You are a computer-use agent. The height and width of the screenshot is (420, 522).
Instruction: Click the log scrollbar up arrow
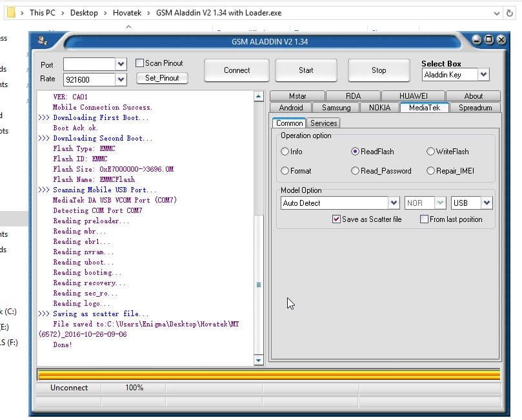(259, 97)
